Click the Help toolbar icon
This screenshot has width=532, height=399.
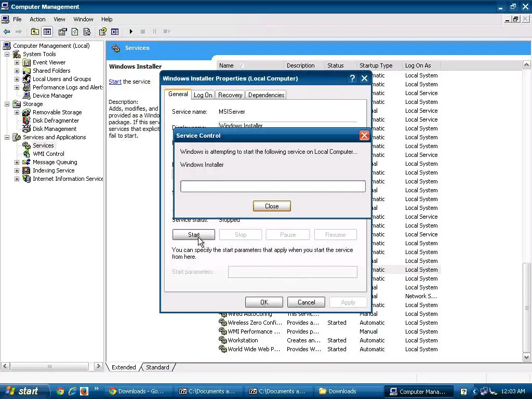(102, 32)
